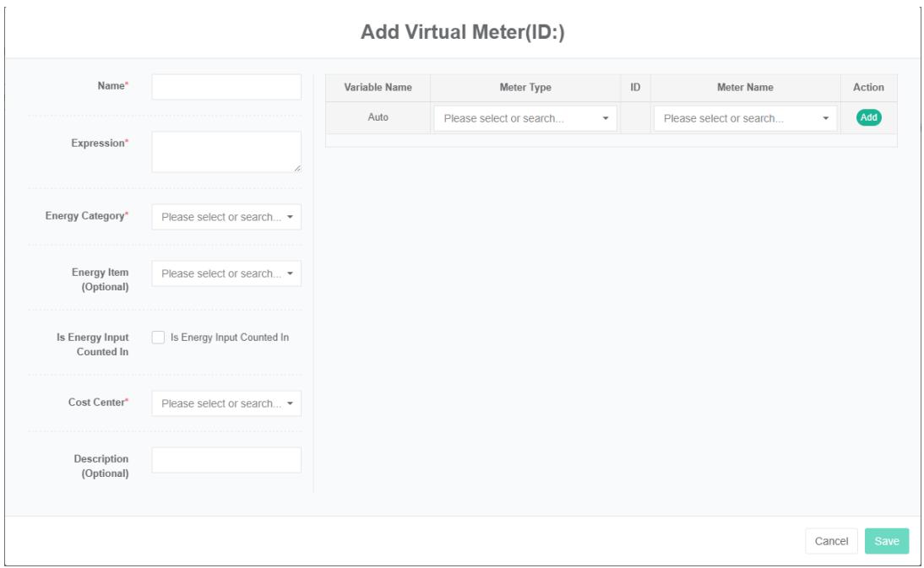Click the Description input field
Screen dimensions: 924x568
(226, 460)
